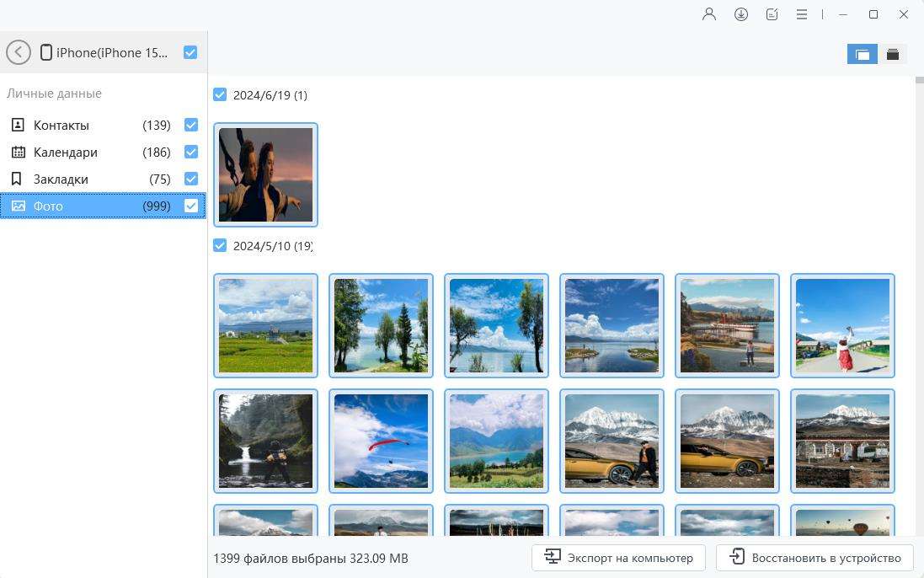
Task: Click Экспорт на компьютер button
Action: (x=618, y=558)
